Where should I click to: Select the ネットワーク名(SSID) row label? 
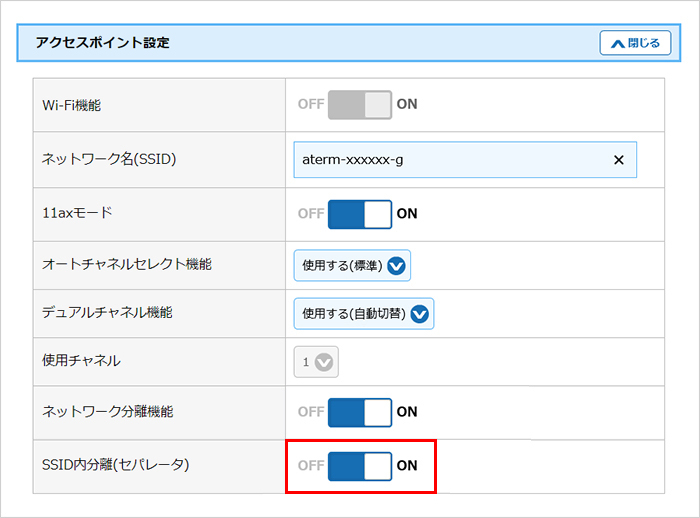(109, 159)
